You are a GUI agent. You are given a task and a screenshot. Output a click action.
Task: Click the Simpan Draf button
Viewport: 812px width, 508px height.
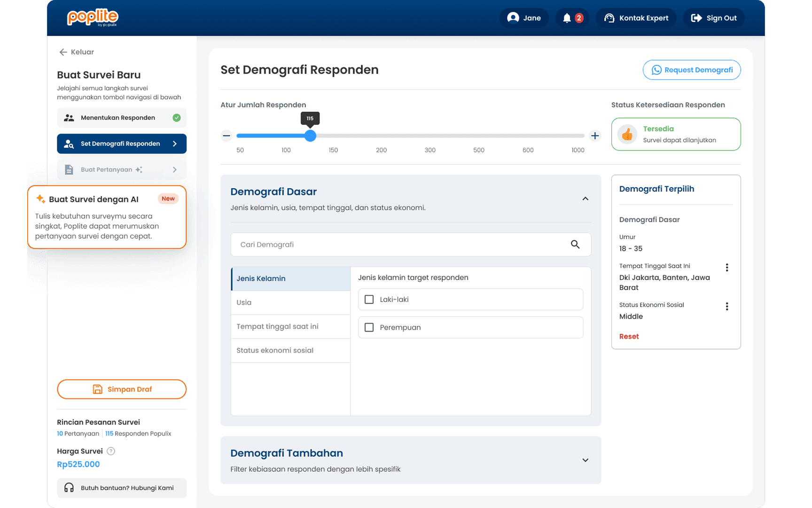tap(122, 389)
